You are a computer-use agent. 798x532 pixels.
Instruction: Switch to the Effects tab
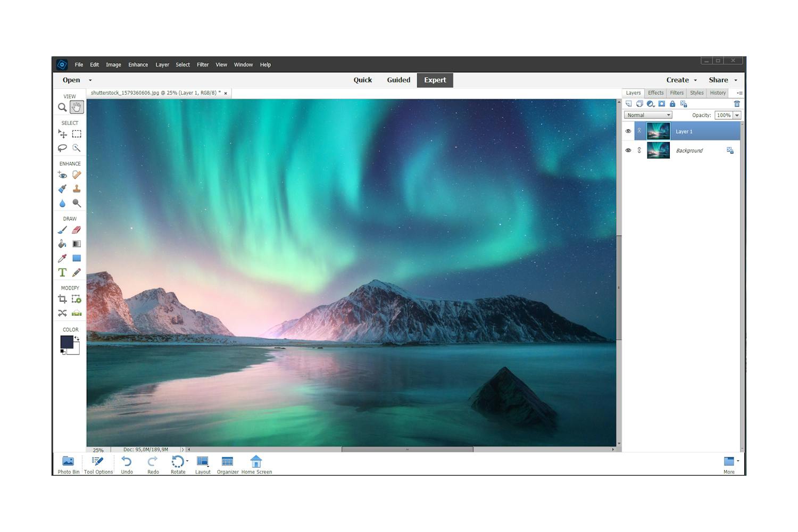[655, 93]
